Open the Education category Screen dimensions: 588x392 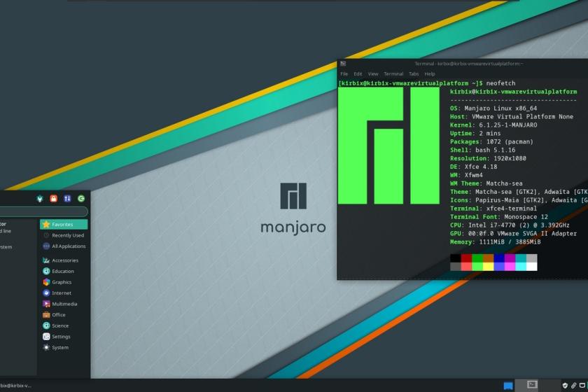click(64, 271)
